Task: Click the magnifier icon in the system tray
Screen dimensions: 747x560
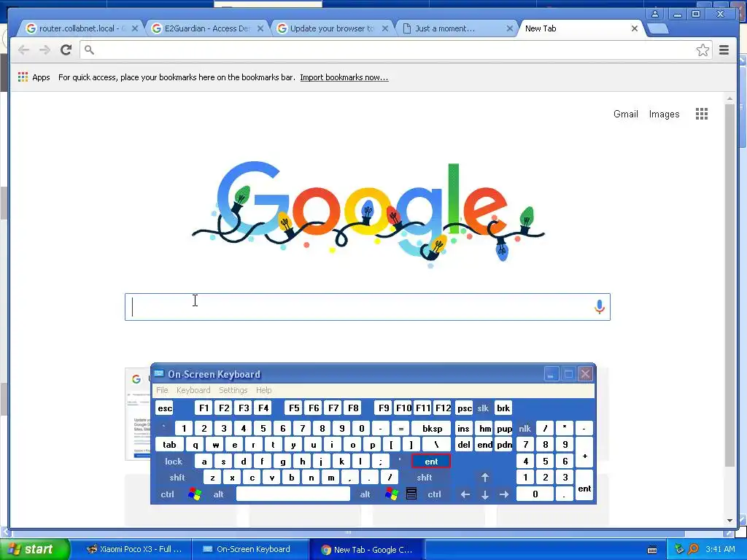Action: tap(693, 549)
